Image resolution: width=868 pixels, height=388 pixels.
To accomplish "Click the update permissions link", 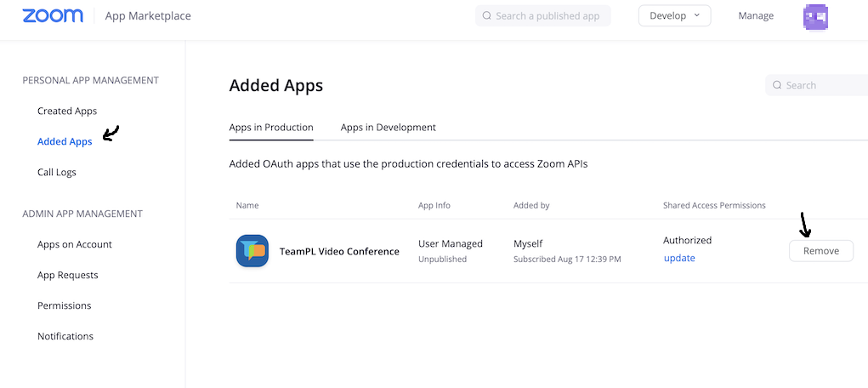I will coord(679,259).
